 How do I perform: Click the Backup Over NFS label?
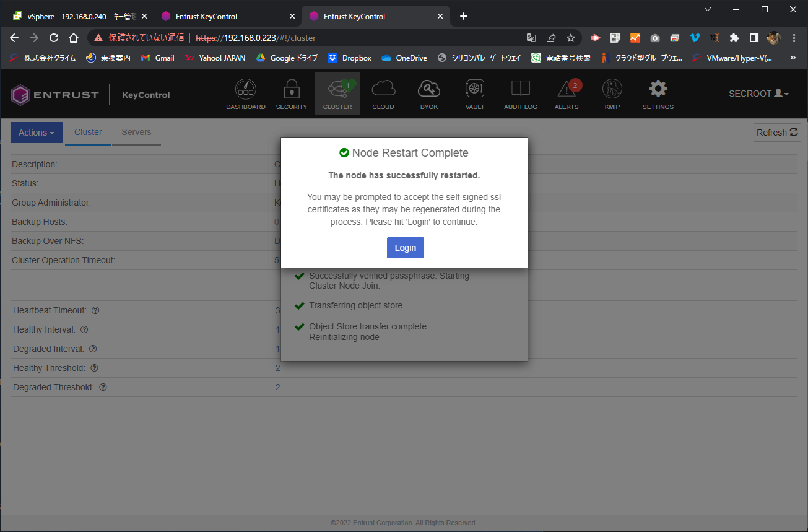48,241
